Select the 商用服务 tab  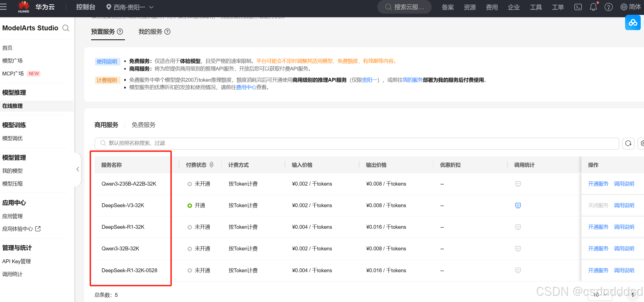(106, 125)
